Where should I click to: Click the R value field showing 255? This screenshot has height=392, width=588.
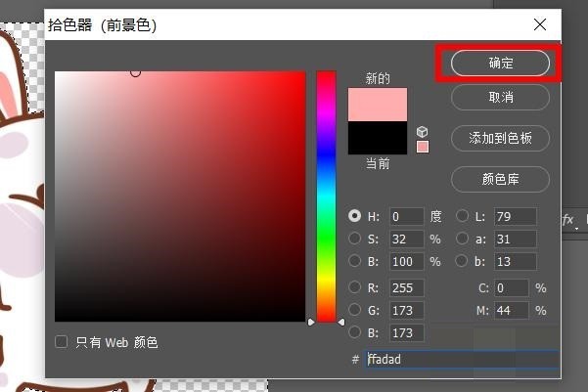tap(406, 287)
